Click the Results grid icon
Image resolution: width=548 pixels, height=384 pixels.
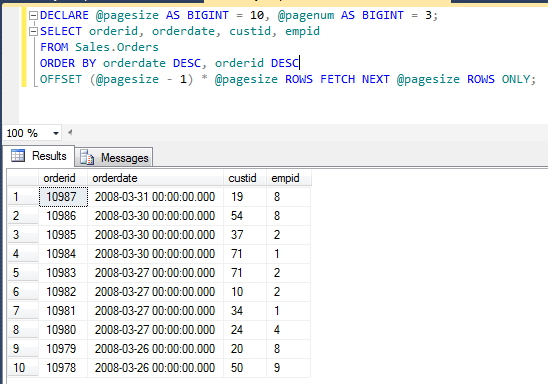[x=18, y=155]
